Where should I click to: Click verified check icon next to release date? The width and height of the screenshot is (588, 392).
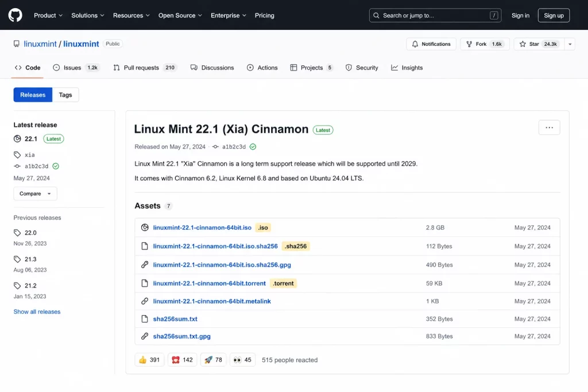point(253,146)
